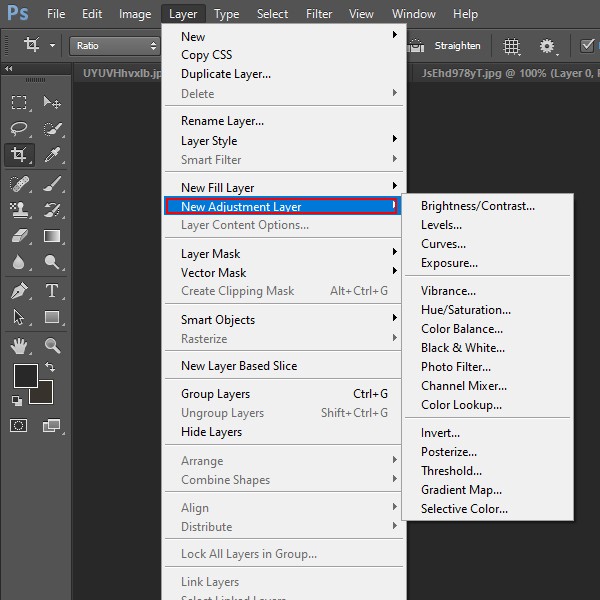Expand the New Fill Layer submenu
Image resolution: width=600 pixels, height=600 pixels.
[x=283, y=188]
